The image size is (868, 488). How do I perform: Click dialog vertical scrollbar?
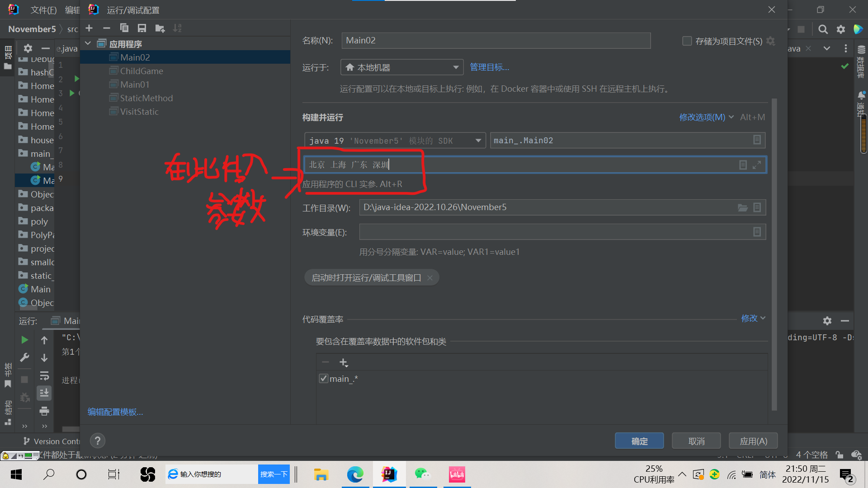(774, 254)
